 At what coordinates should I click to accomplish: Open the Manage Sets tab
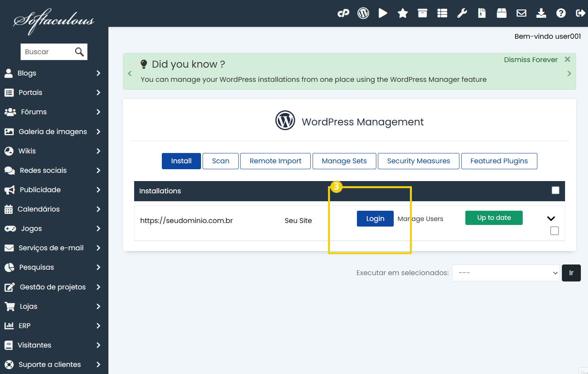(344, 161)
